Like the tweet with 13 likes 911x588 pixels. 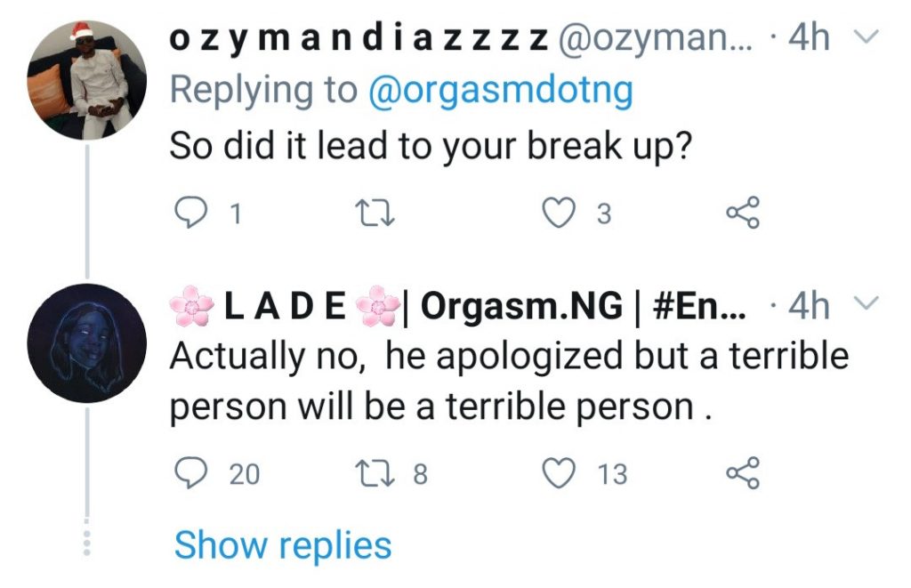[559, 473]
